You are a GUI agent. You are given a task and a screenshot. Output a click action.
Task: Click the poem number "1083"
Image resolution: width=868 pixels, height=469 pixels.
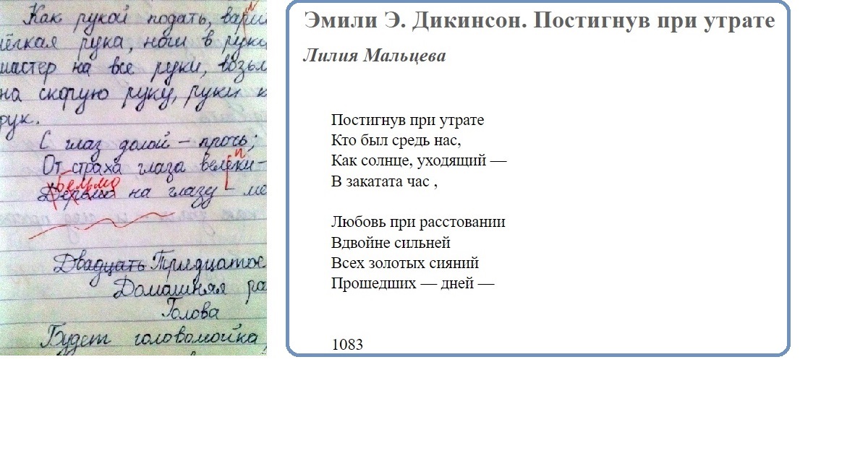(x=347, y=345)
